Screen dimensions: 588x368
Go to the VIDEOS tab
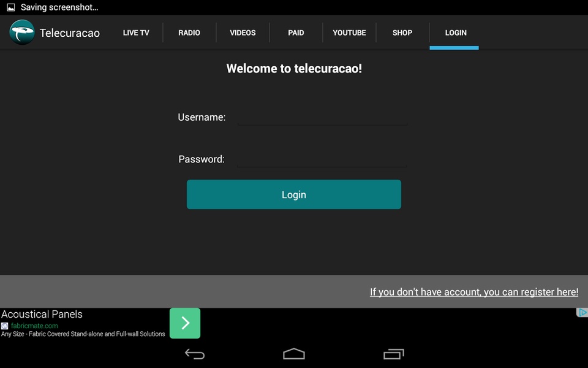point(243,33)
